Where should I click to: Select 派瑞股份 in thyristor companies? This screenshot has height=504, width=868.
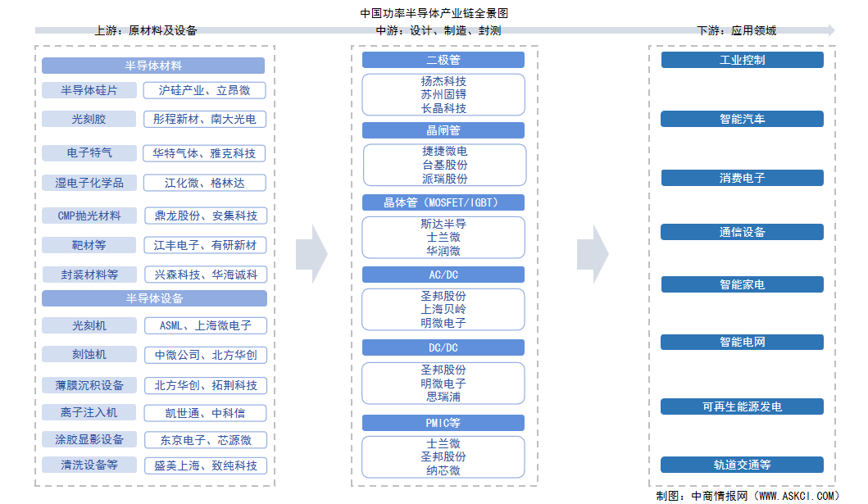(444, 179)
